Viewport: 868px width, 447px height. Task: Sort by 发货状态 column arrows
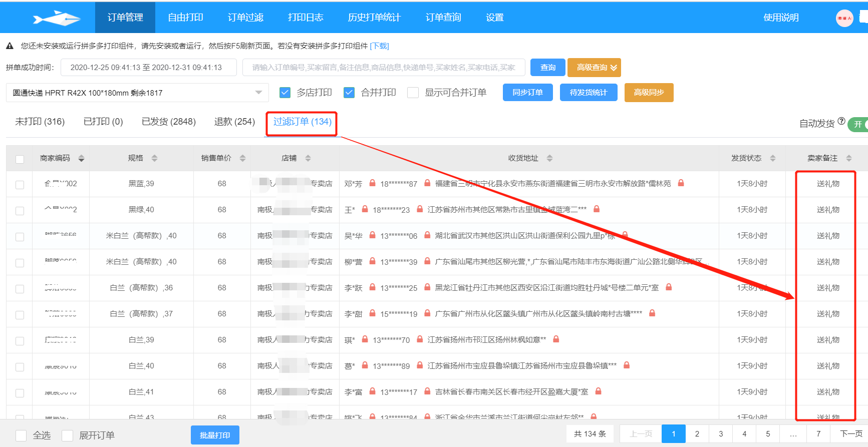(772, 158)
